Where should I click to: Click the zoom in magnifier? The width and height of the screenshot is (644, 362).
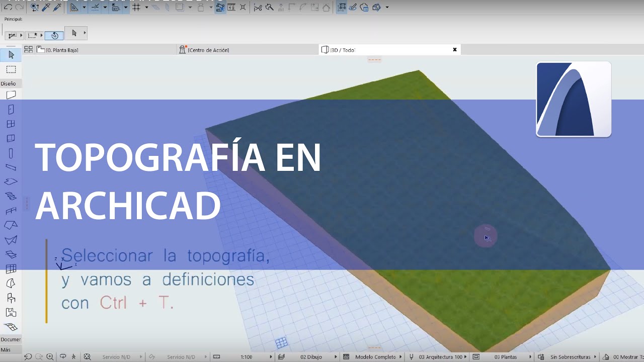[50, 357]
